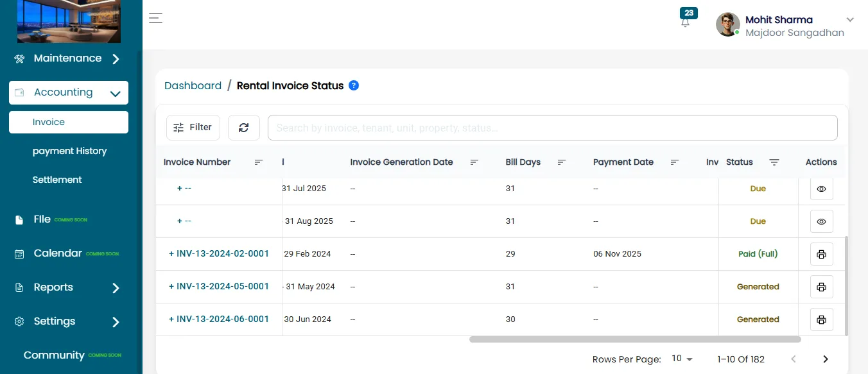This screenshot has height=374, width=868.
Task: Expand the Maintenance menu
Action: (69, 58)
